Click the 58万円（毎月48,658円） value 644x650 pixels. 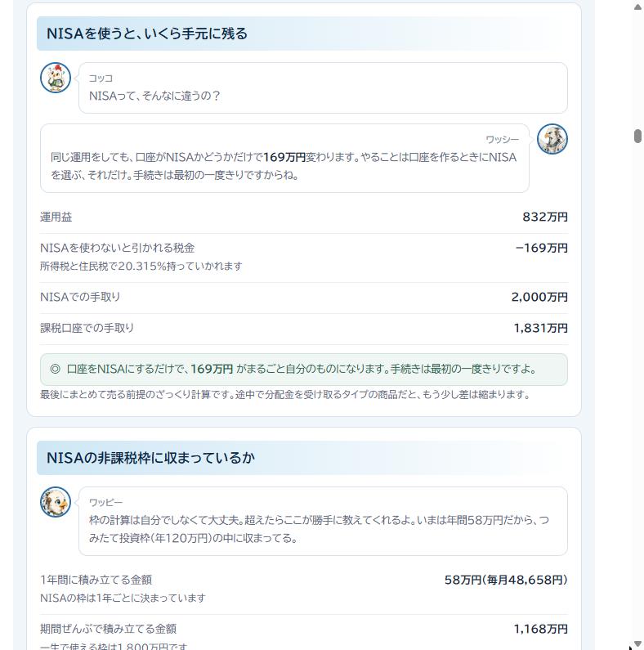pyautogui.click(x=506, y=580)
